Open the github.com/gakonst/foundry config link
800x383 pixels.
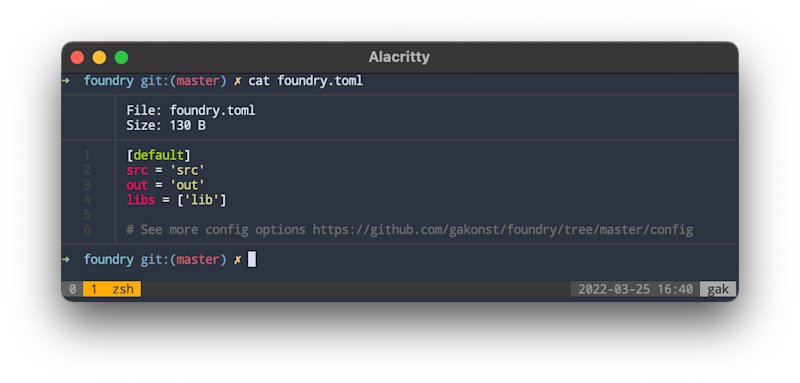503,229
